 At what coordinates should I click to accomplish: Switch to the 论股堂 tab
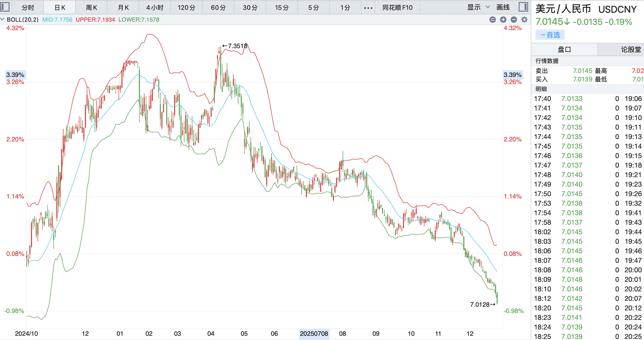631,49
